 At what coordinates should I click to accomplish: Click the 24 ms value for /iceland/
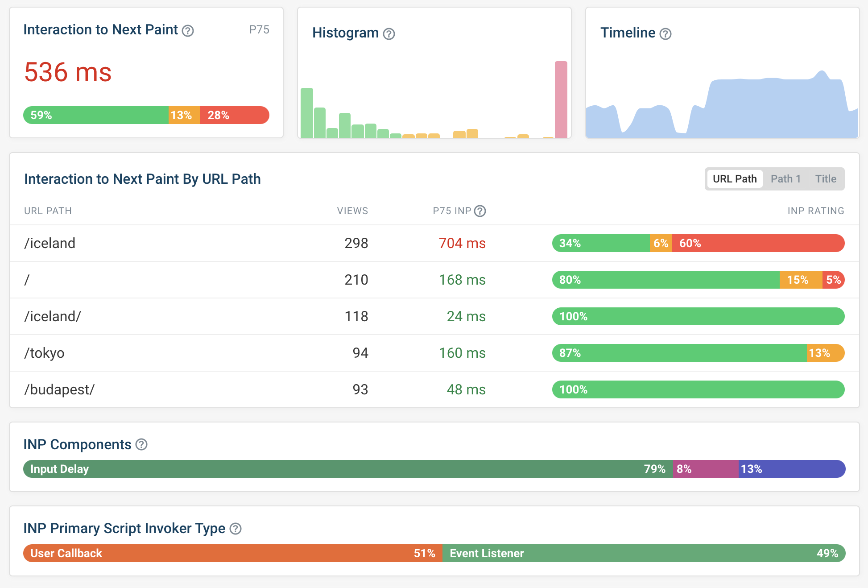tap(466, 316)
